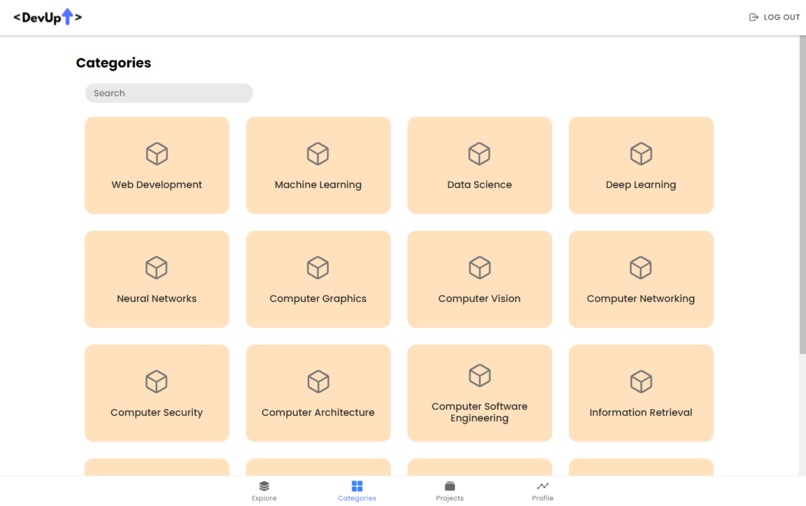Click the log out door icon
This screenshot has width=806, height=506.
(x=754, y=17)
